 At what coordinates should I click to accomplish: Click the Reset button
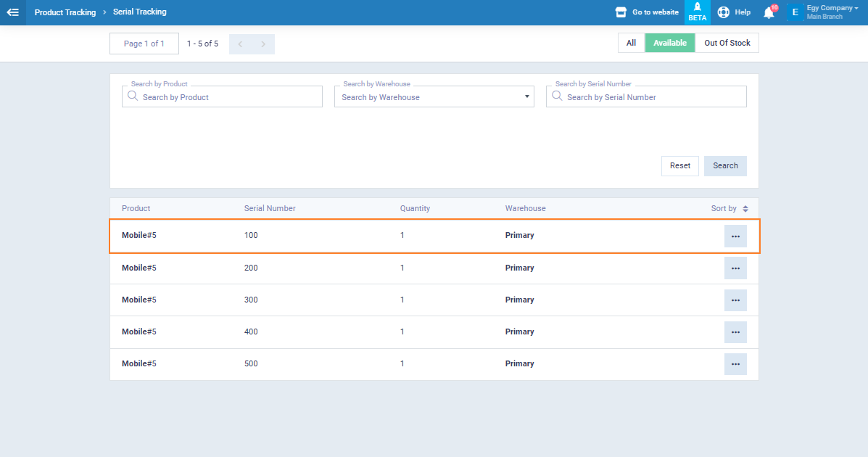679,166
